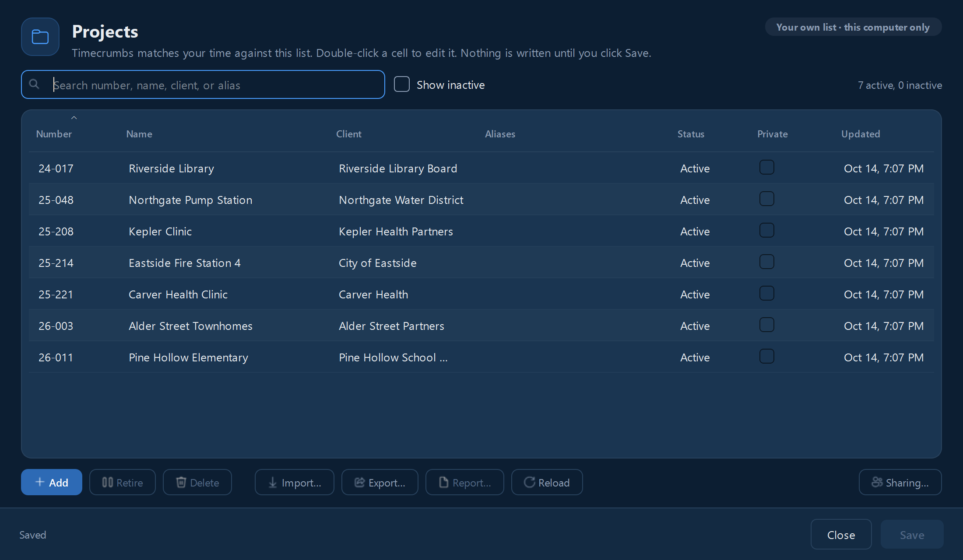The image size is (963, 560).
Task: Click the Close button
Action: click(841, 535)
